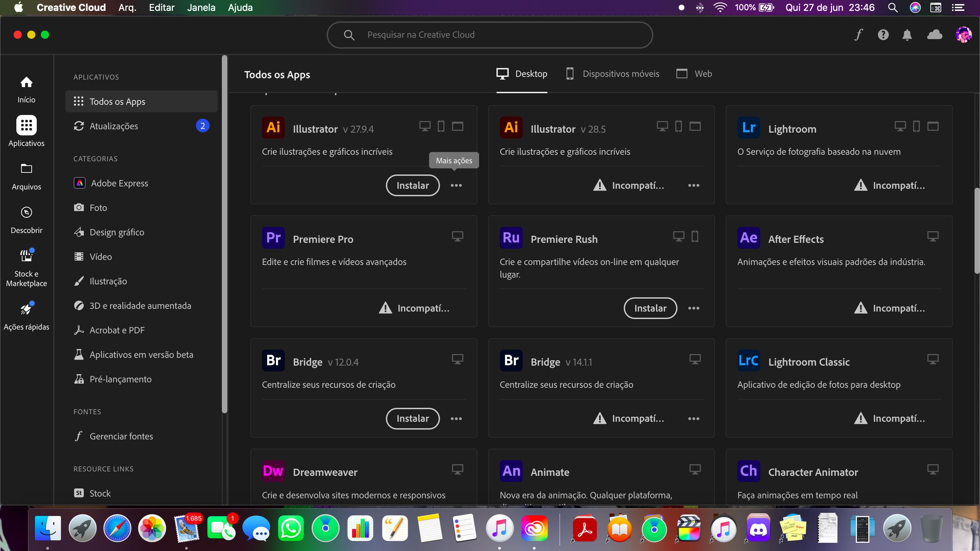Expand more actions on Illustrator v27.9.4
Screen dimensions: 980x551
(456, 185)
